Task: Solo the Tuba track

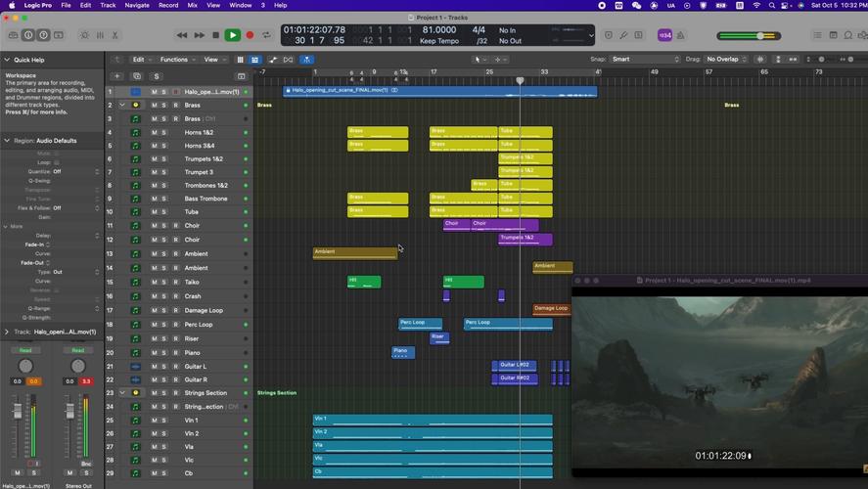Action: click(x=163, y=212)
